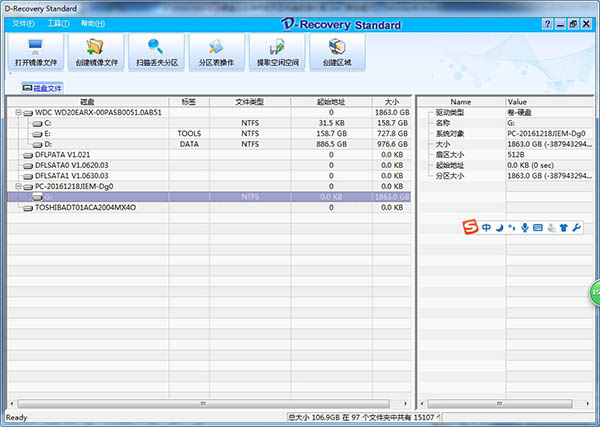Collapse the PC-20161218JIEM-Dg0 tree node

[18, 186]
